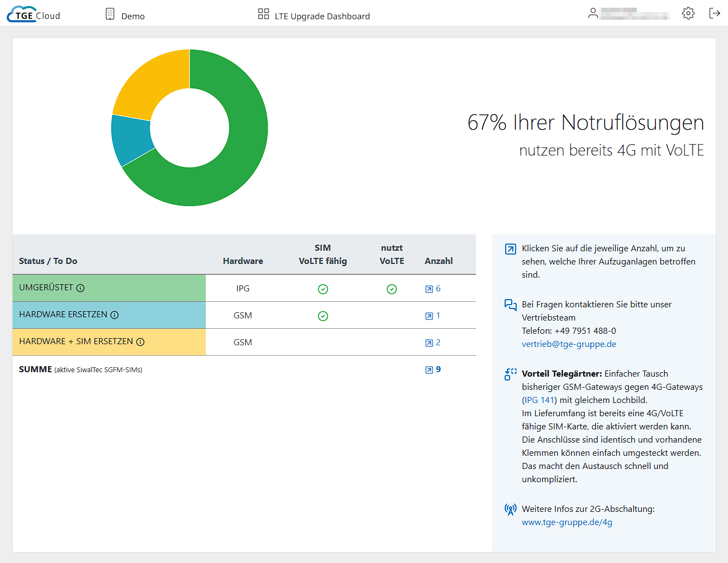Open the IPG 141 product link

539,400
